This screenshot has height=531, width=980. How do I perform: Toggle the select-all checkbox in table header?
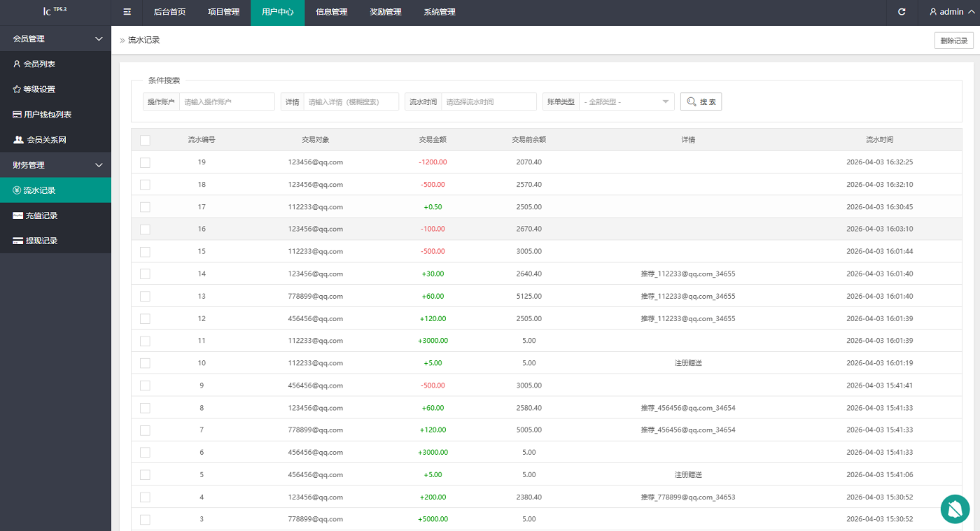point(145,140)
